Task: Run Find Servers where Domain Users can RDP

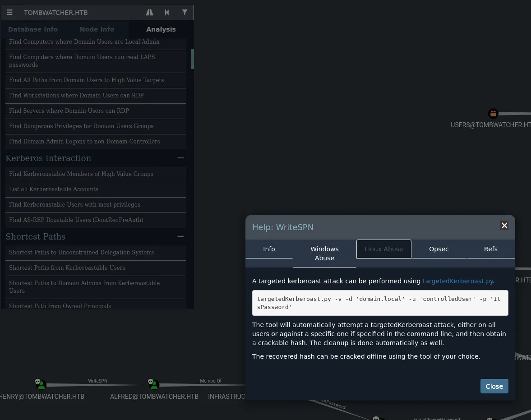Action: coord(96,111)
